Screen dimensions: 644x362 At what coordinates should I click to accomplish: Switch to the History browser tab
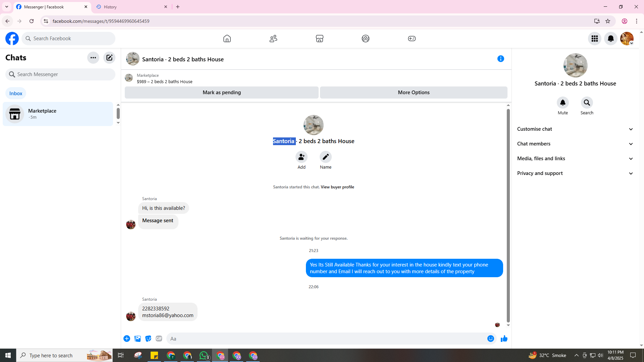pos(131,7)
